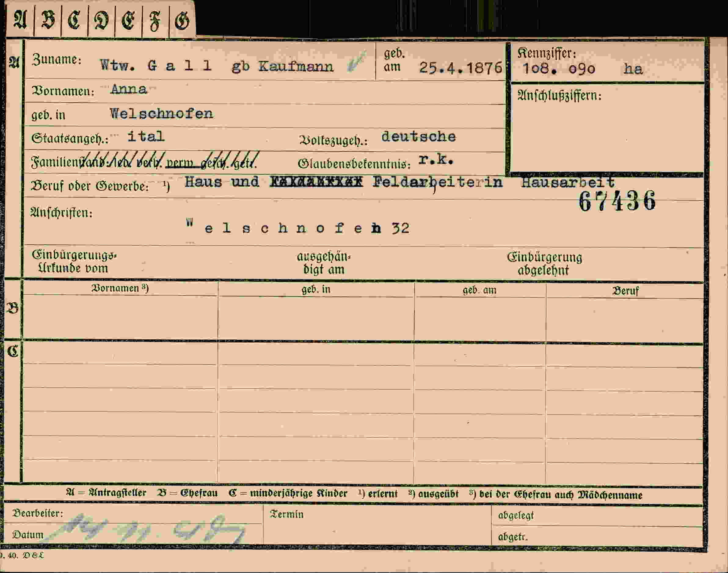Click the 'geb. in' column header of the table

click(316, 289)
